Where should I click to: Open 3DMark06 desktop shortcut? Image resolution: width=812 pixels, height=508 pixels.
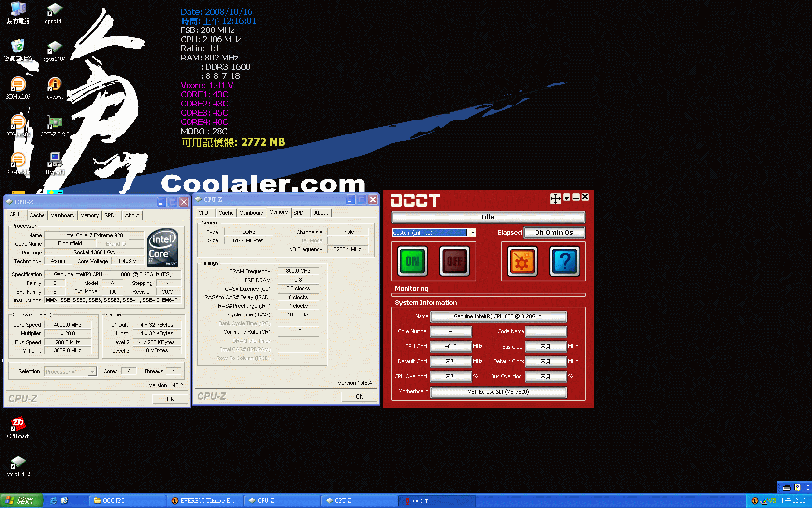[18, 164]
